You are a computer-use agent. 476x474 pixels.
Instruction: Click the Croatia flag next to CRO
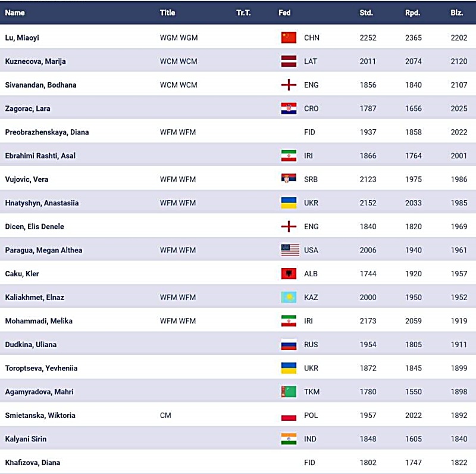(x=289, y=108)
